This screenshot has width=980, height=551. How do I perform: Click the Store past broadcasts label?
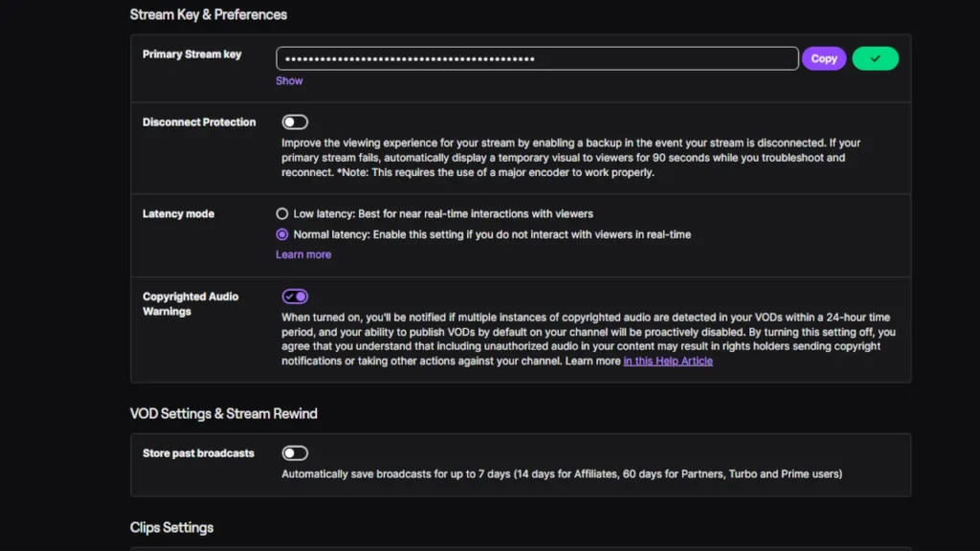tap(198, 452)
